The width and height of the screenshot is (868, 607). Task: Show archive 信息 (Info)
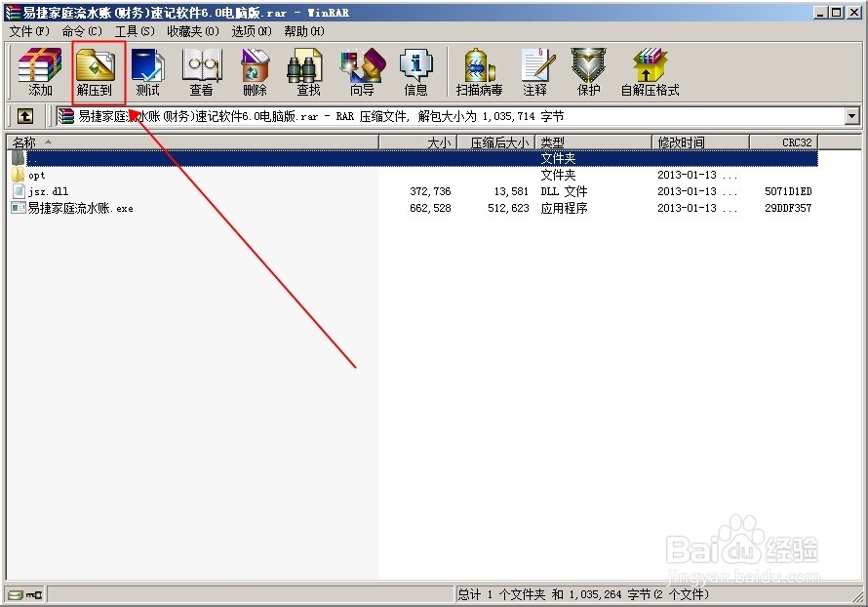415,72
